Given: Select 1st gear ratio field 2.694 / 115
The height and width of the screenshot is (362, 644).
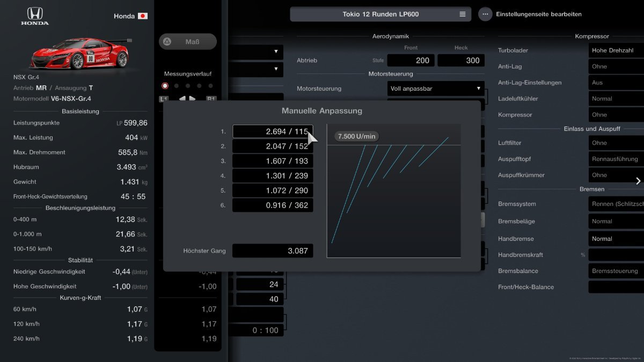Looking at the screenshot, I should point(273,131).
